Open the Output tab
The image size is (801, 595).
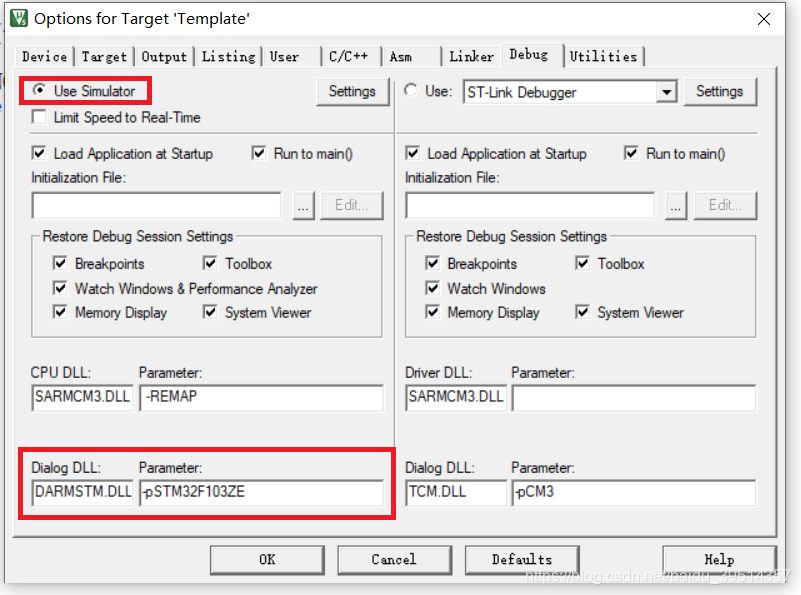tap(164, 57)
